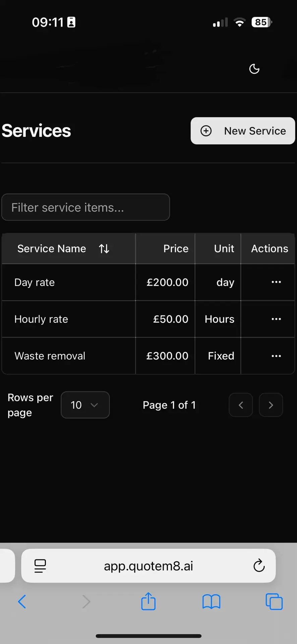Sort by Service Name arrows icon
Screen dimensions: 297x644
104,249
